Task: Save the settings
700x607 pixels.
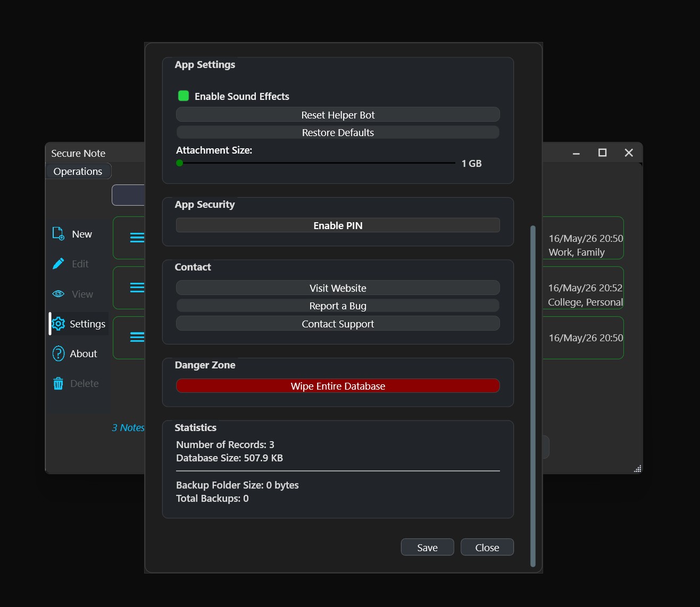Action: click(x=428, y=547)
